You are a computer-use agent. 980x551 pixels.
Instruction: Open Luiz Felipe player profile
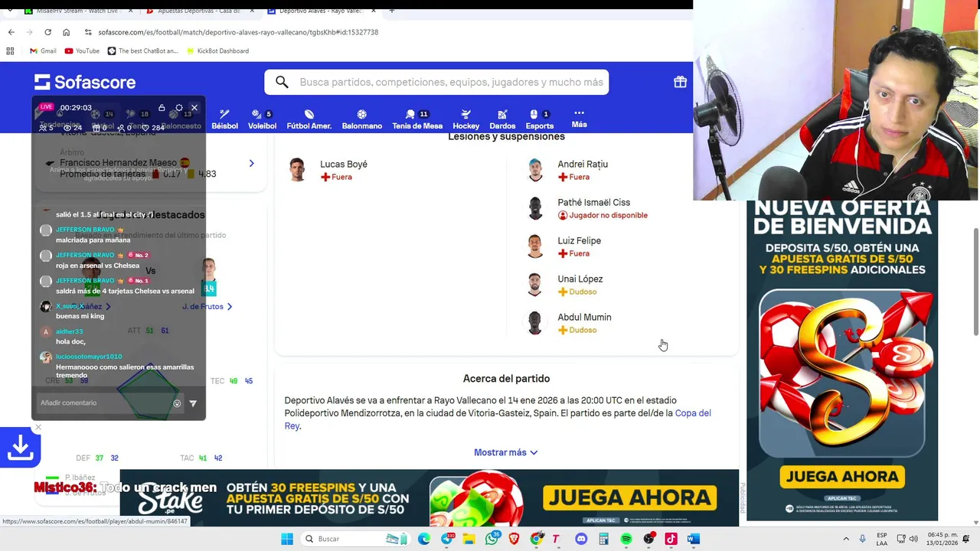pos(579,240)
